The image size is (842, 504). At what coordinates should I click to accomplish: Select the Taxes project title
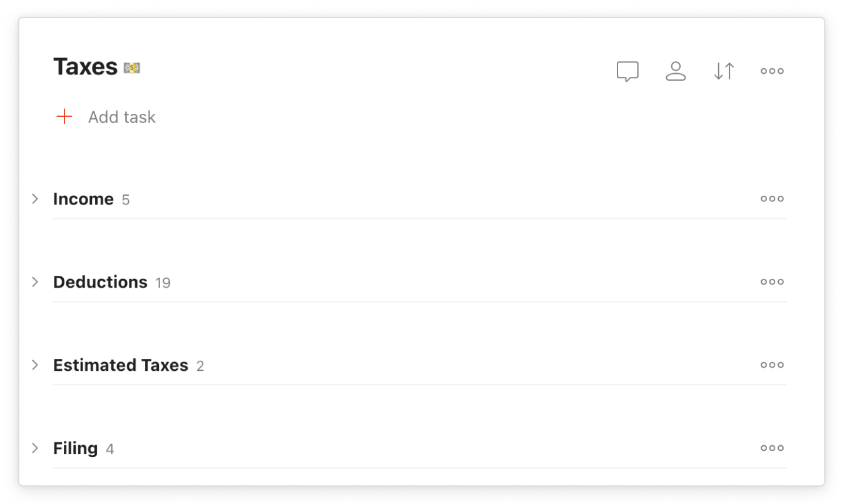pos(85,66)
